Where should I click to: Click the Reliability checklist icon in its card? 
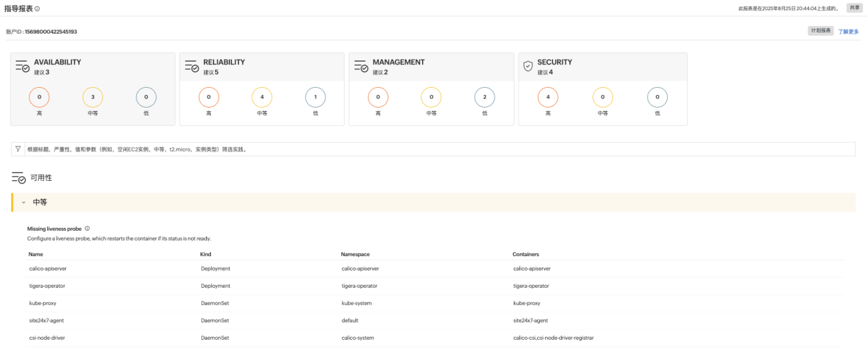(x=191, y=66)
